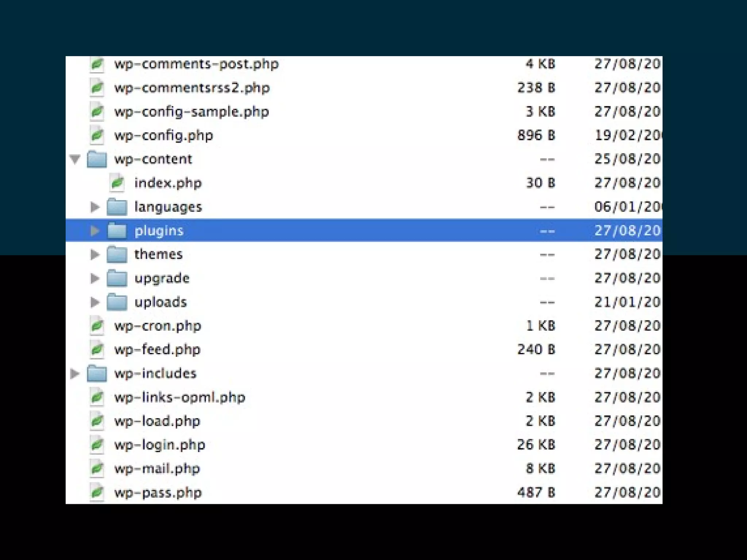
Task: Select wp-links-opml.php file name
Action: [179, 397]
